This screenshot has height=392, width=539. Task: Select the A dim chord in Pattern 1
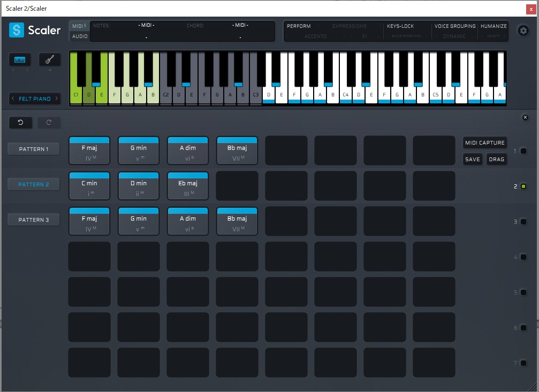(188, 150)
